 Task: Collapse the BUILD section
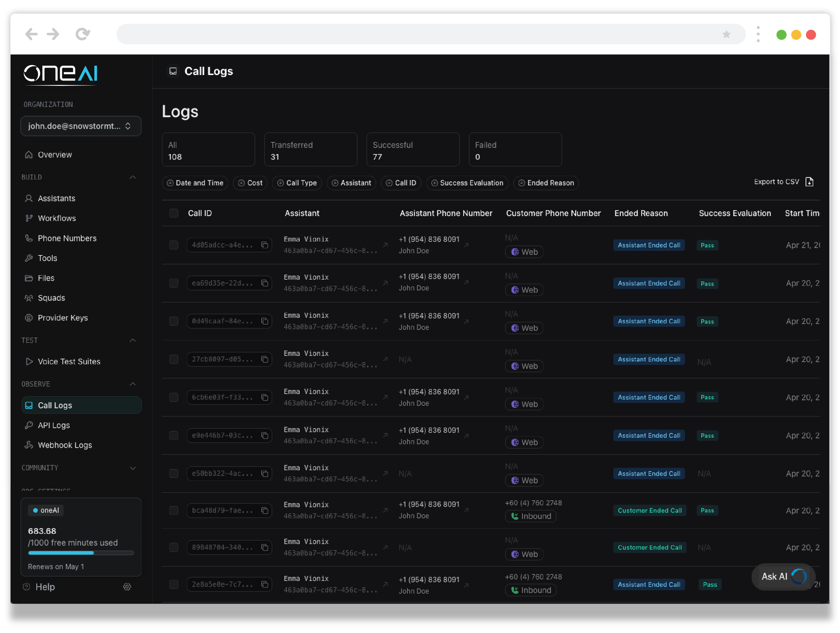(132, 177)
